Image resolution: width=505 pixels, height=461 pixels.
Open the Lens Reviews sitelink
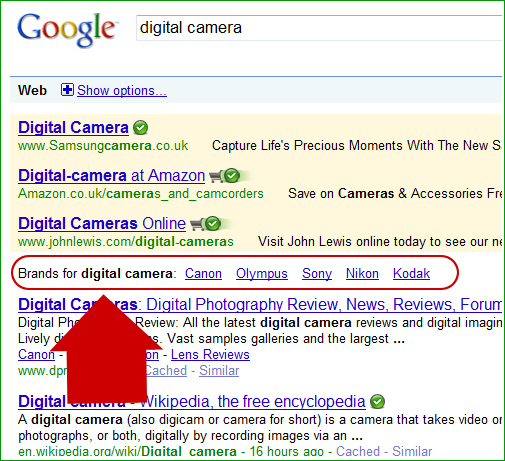tap(210, 355)
